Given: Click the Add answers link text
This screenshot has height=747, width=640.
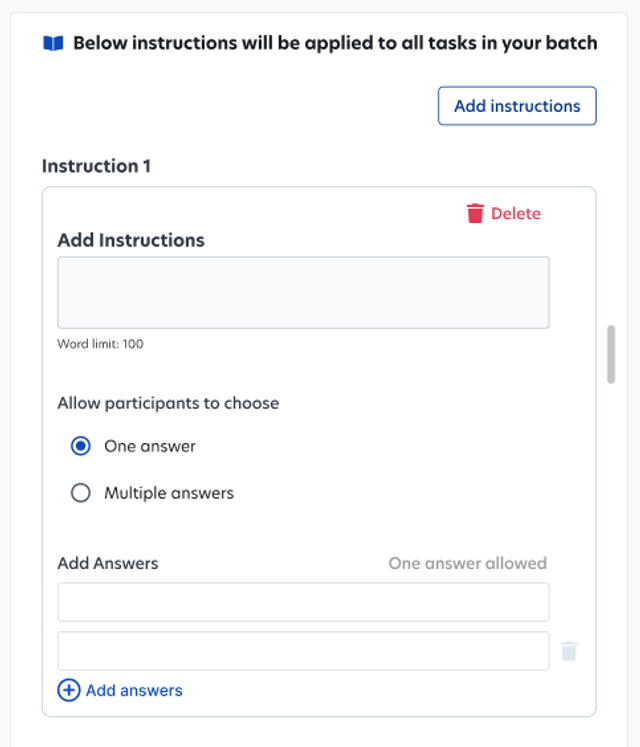Looking at the screenshot, I should point(134,691).
